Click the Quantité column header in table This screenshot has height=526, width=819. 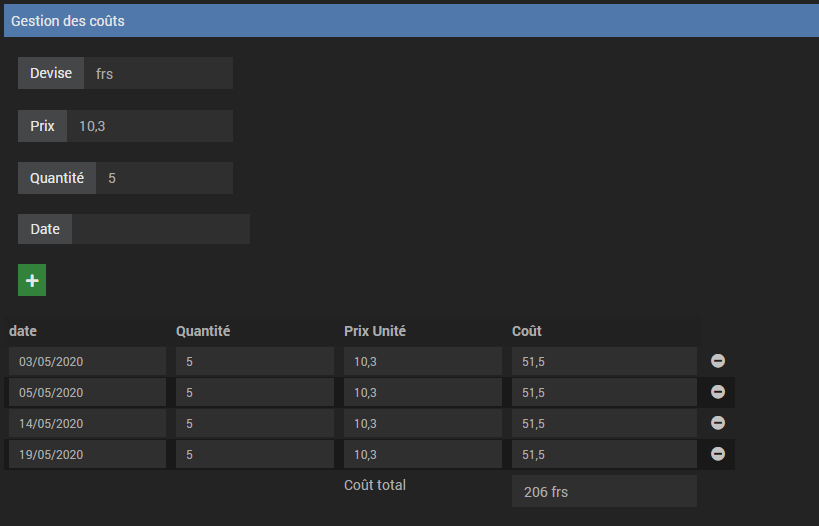pyautogui.click(x=203, y=331)
